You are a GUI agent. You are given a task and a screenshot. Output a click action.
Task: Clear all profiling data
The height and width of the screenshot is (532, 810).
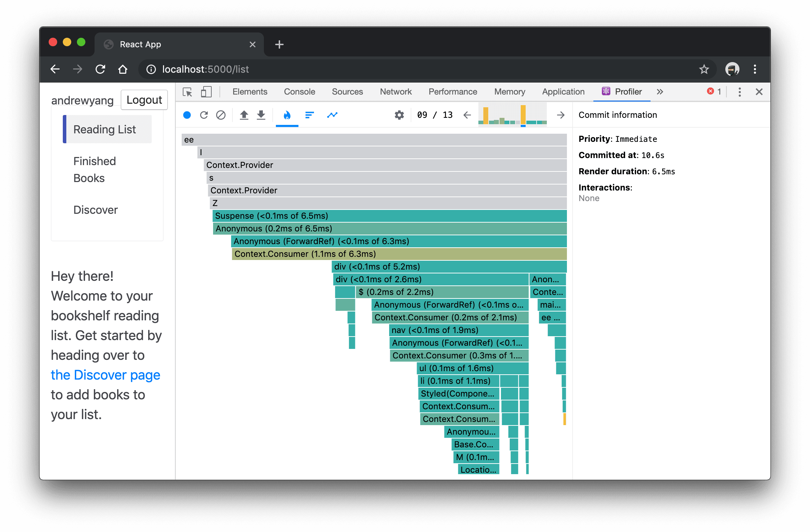coord(221,115)
